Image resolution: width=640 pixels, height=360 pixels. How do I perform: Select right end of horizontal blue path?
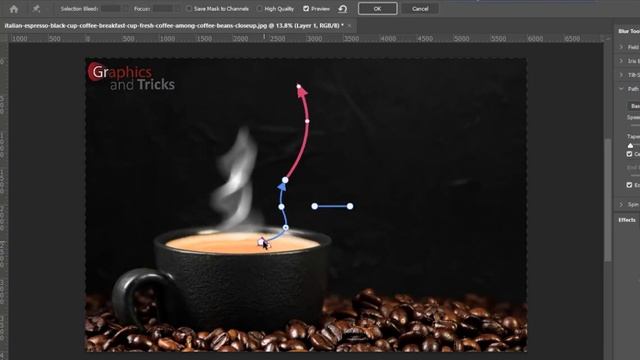[x=350, y=206]
